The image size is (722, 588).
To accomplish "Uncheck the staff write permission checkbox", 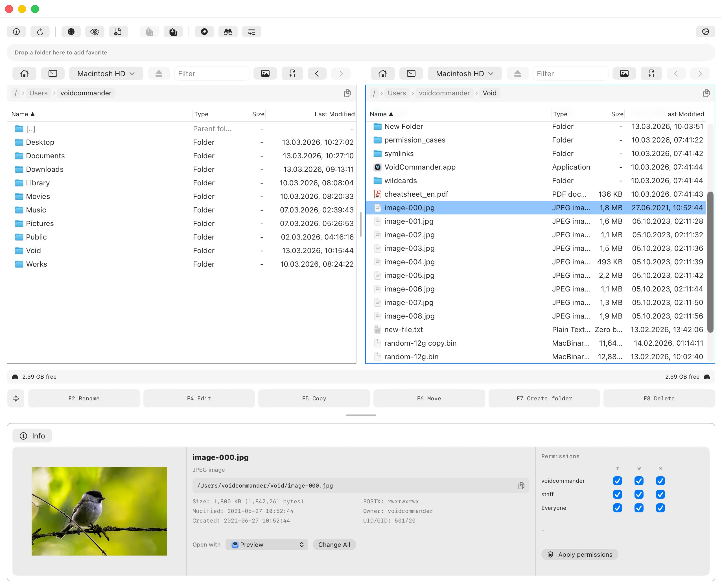I will 639,494.
